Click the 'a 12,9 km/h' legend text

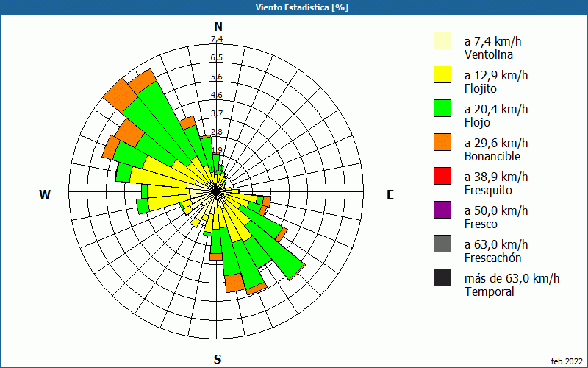point(496,75)
